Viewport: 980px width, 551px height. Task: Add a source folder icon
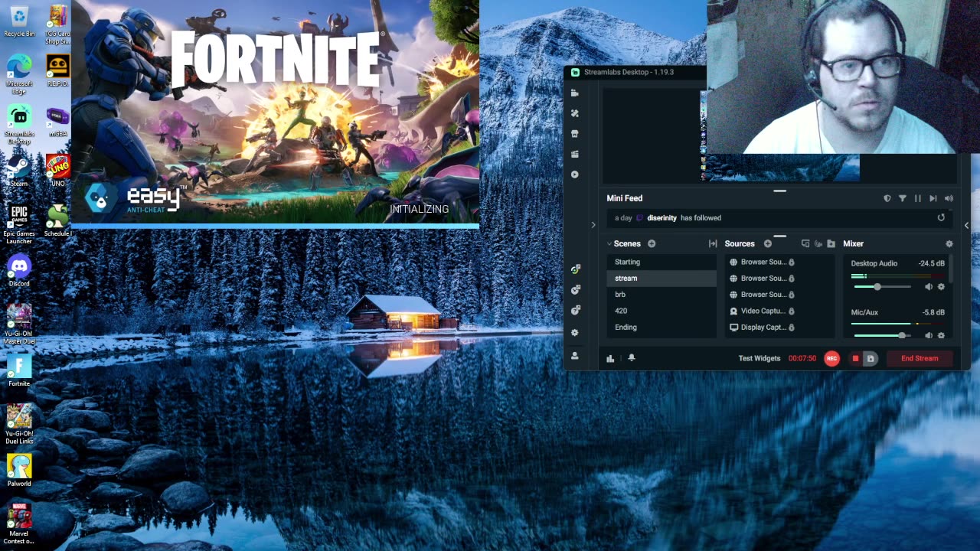click(x=831, y=243)
